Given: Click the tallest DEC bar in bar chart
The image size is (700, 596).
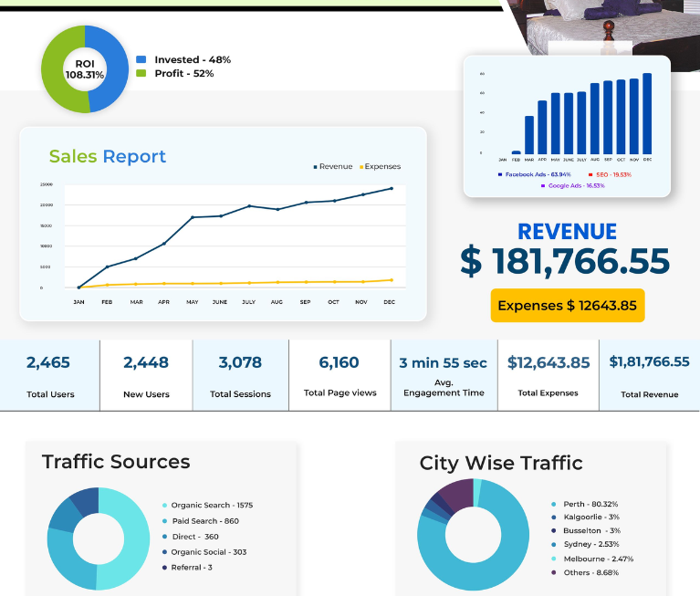Looking at the screenshot, I should [647, 114].
